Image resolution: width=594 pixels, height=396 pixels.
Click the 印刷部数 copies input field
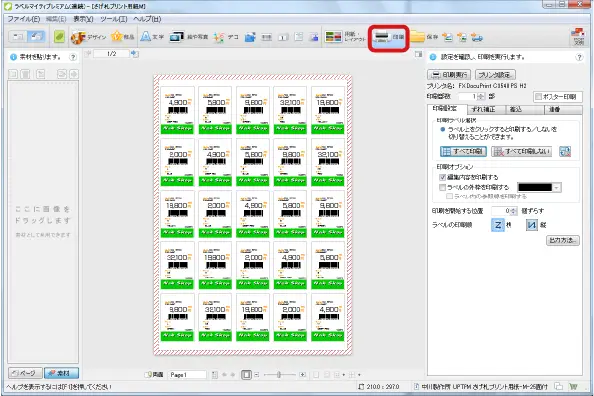(x=467, y=97)
